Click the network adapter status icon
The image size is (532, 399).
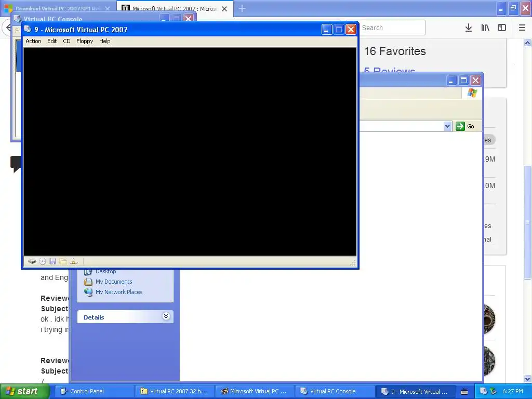pos(73,261)
